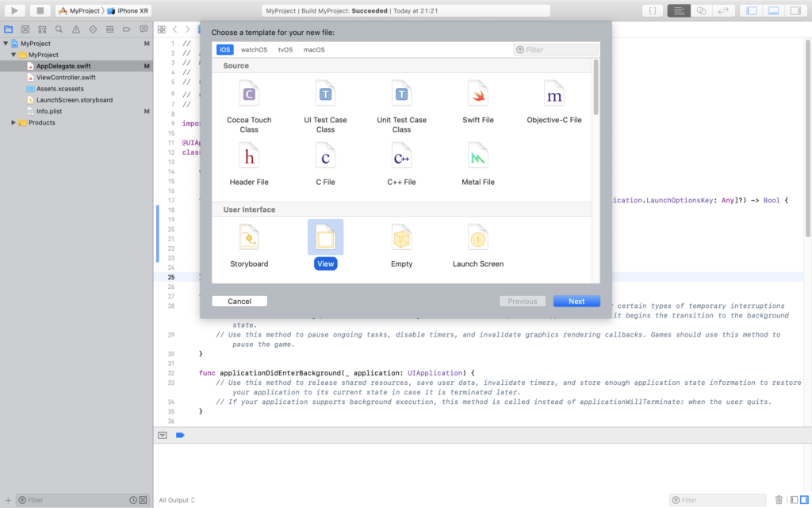Open the MyProject scheme menu
This screenshot has width=812, height=508.
(x=80, y=10)
